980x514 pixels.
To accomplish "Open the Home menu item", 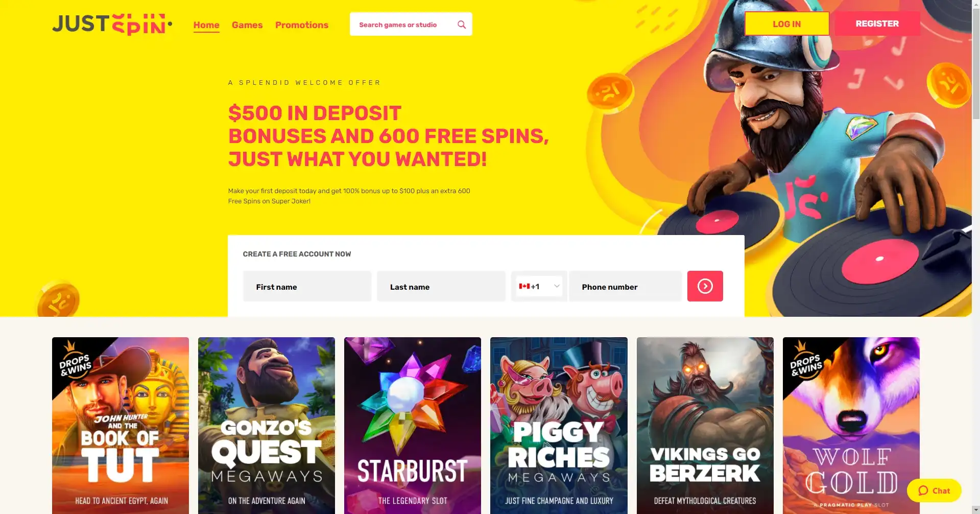I will (206, 25).
